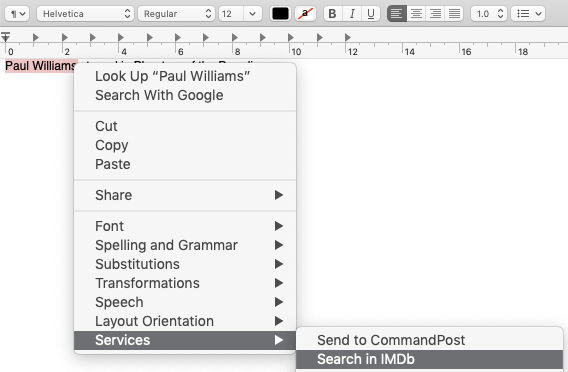Viewport: 568px width, 372px height.
Task: Choose Search in IMDb service
Action: coord(429,359)
